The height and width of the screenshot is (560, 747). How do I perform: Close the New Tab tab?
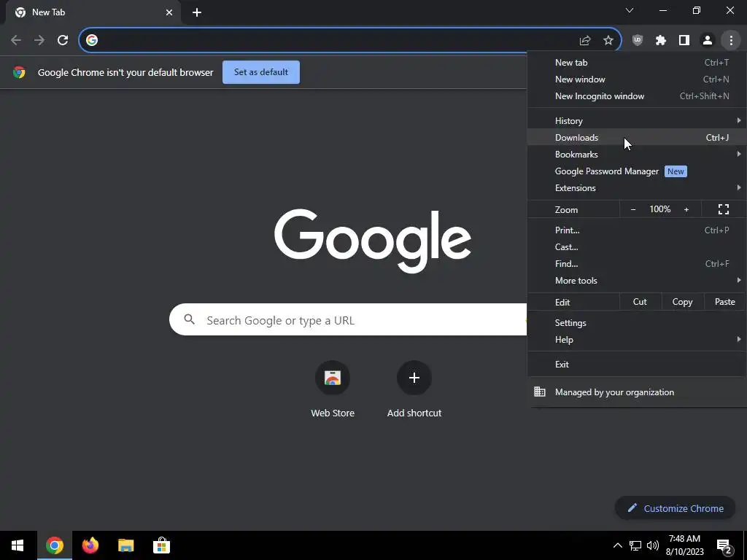click(169, 12)
